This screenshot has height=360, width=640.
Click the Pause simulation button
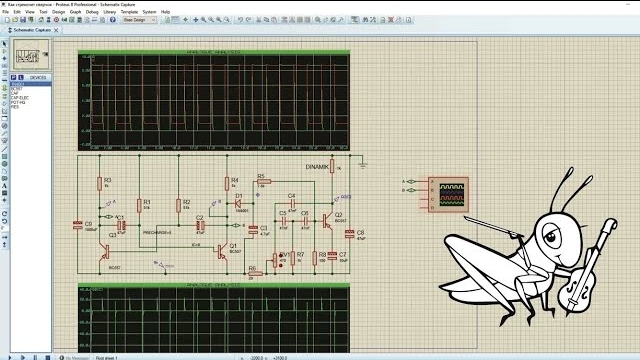(x=35, y=358)
